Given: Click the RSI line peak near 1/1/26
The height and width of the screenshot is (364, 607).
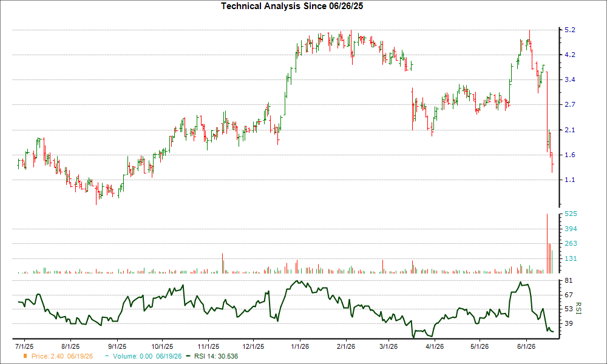Looking at the screenshot, I should [297, 281].
